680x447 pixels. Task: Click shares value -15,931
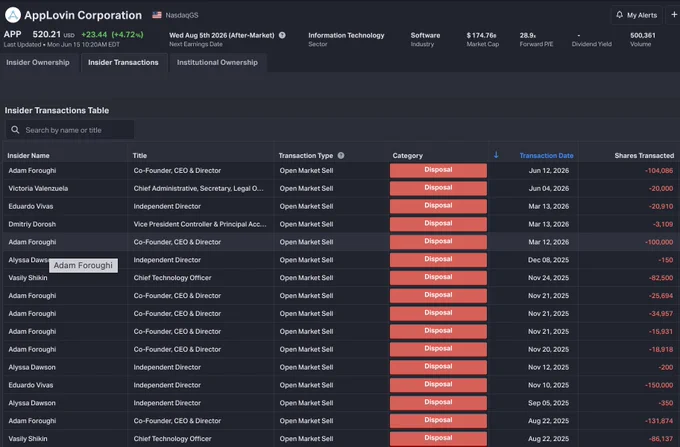(x=661, y=331)
